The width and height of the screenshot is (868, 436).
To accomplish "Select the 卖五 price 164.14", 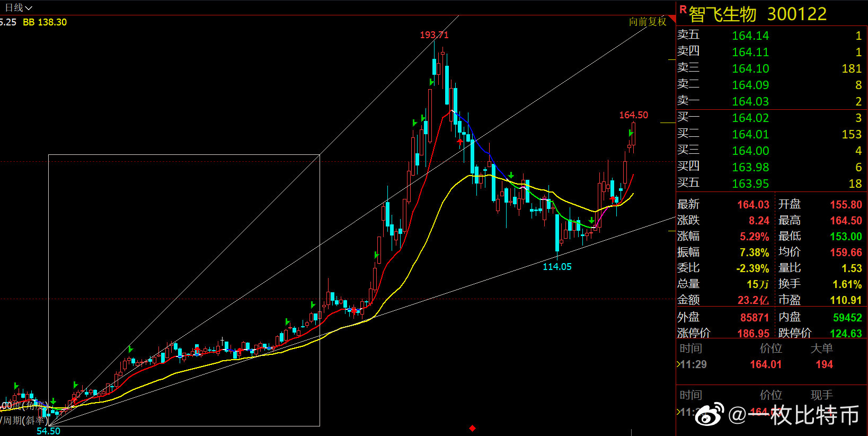I will point(750,36).
